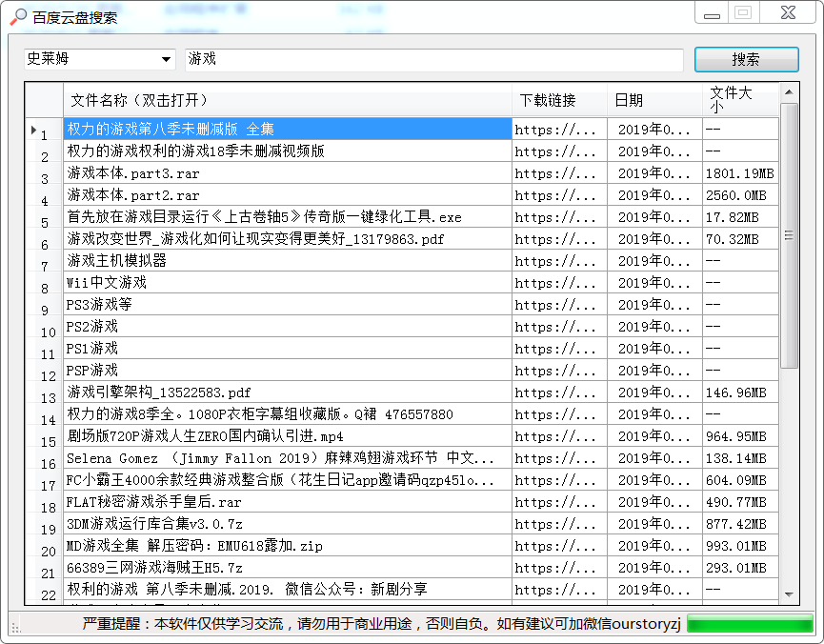
Task: Focus the search keyword field containing 游戏
Action: 434,59
